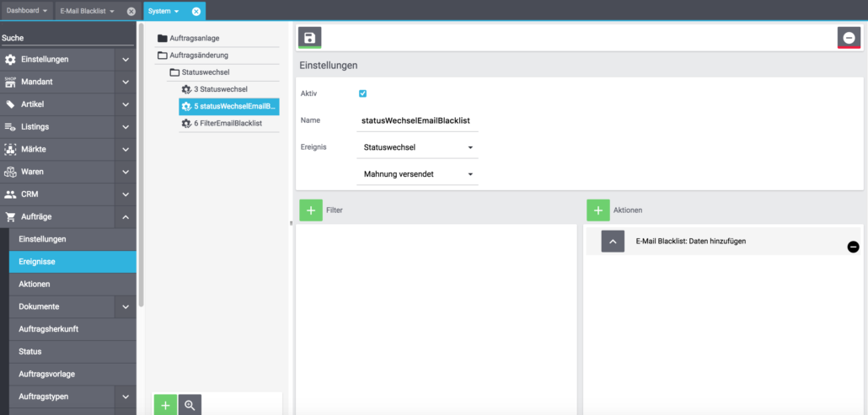Viewport: 868px width, 415px height.
Task: Click the Suche search field
Action: coord(67,38)
